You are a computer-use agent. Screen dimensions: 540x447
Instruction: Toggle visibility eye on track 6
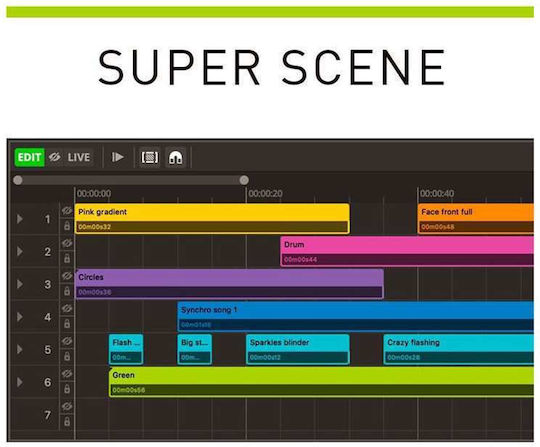click(x=67, y=374)
